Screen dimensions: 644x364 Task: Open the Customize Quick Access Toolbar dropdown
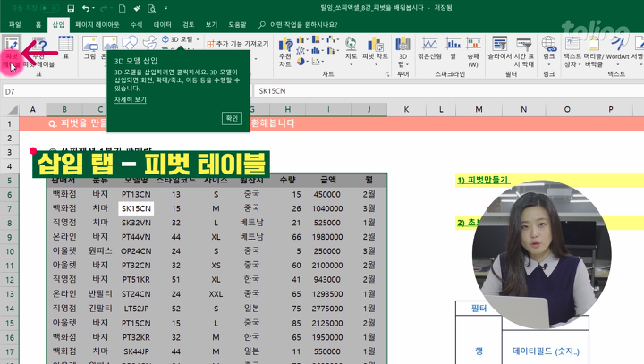pyautogui.click(x=166, y=8)
